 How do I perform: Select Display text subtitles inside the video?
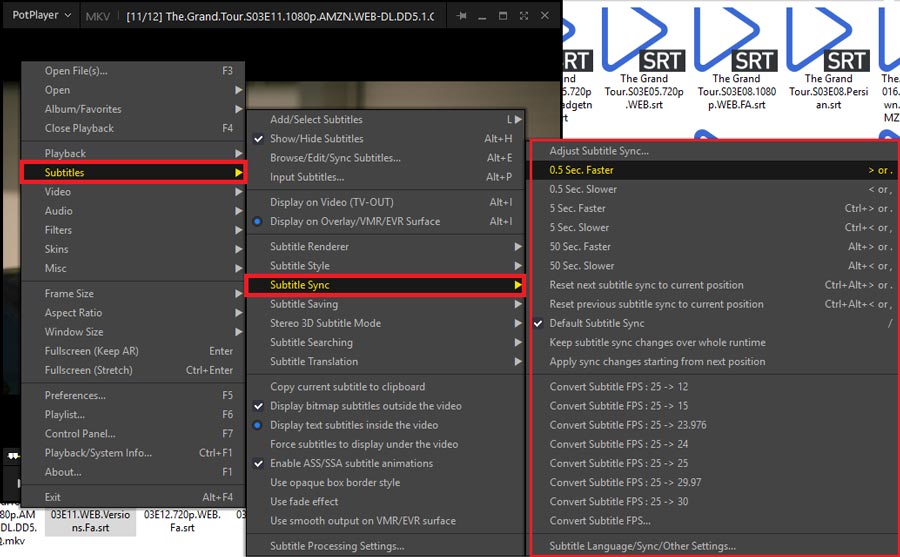pos(386,425)
